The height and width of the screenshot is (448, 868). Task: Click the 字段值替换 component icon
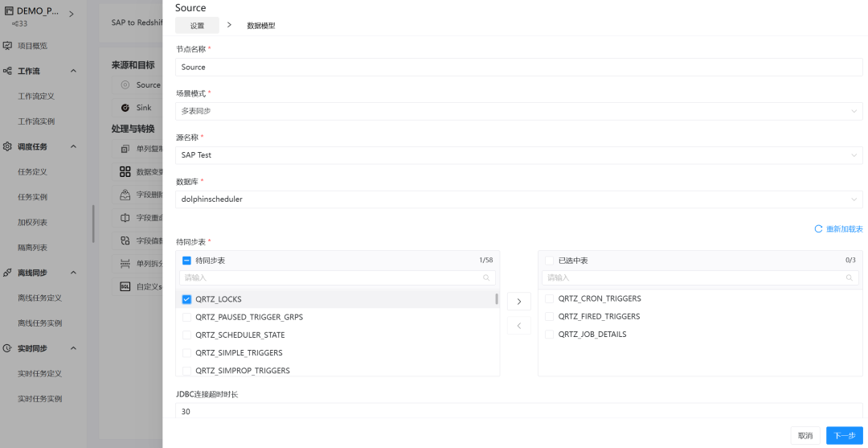point(125,240)
